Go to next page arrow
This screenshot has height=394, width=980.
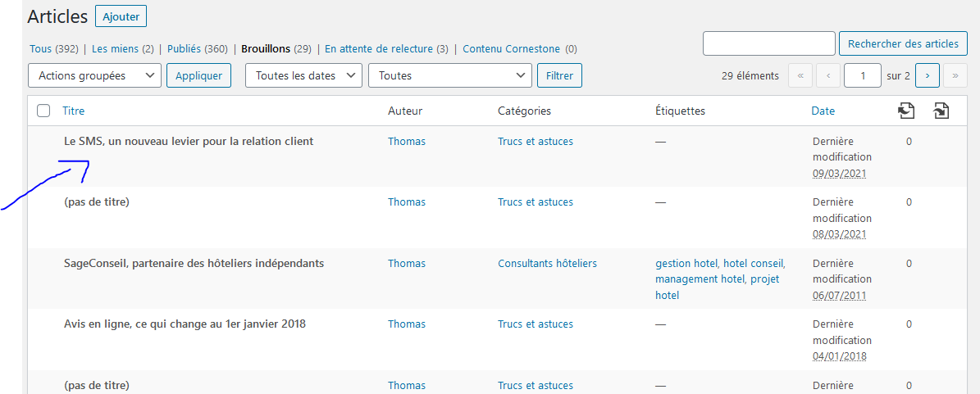(x=928, y=75)
